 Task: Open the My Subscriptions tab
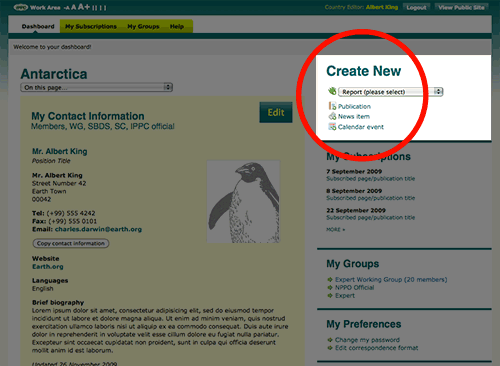click(x=91, y=26)
